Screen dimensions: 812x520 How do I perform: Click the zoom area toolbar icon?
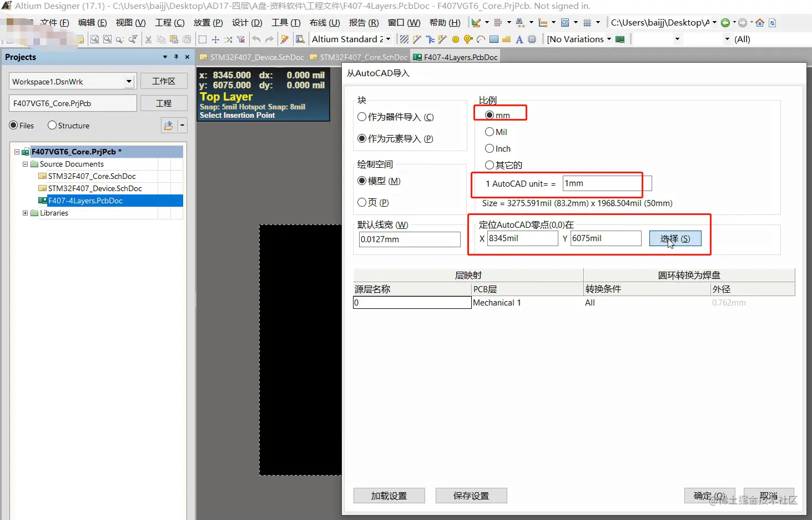(x=107, y=39)
